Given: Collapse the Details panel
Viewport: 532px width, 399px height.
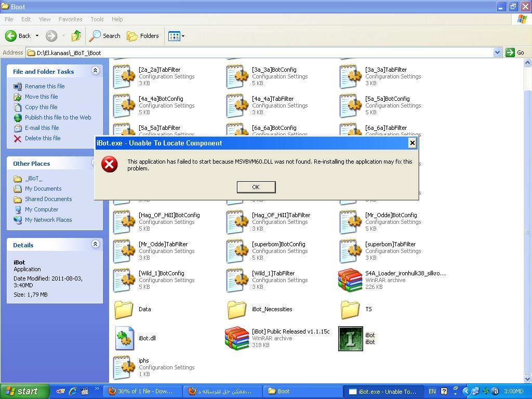Looking at the screenshot, I should coord(96,244).
